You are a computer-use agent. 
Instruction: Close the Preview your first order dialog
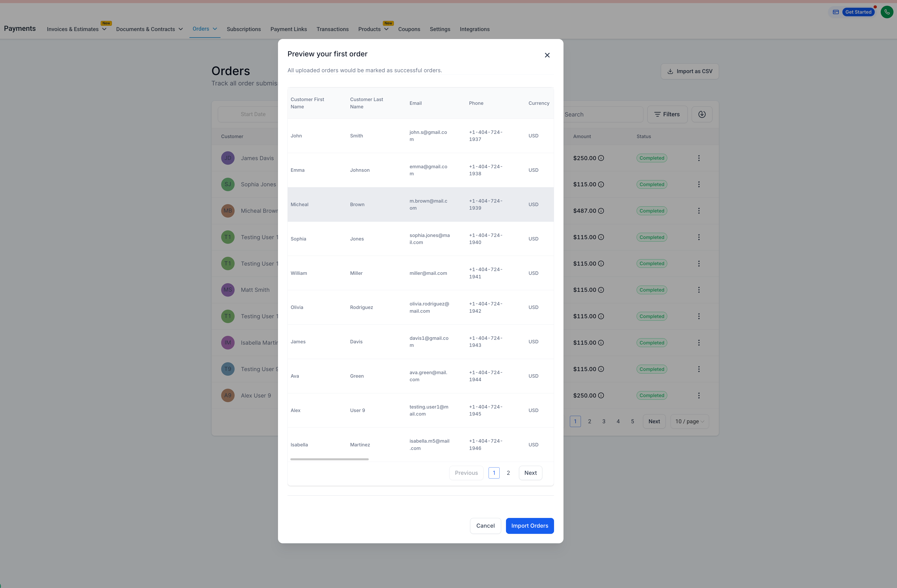pos(547,55)
